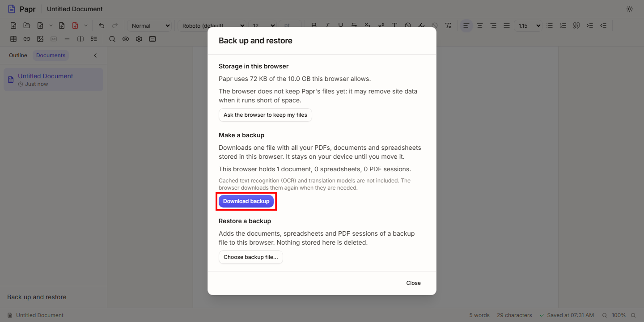Insert a hyperlink
This screenshot has width=644, height=322.
(27, 39)
